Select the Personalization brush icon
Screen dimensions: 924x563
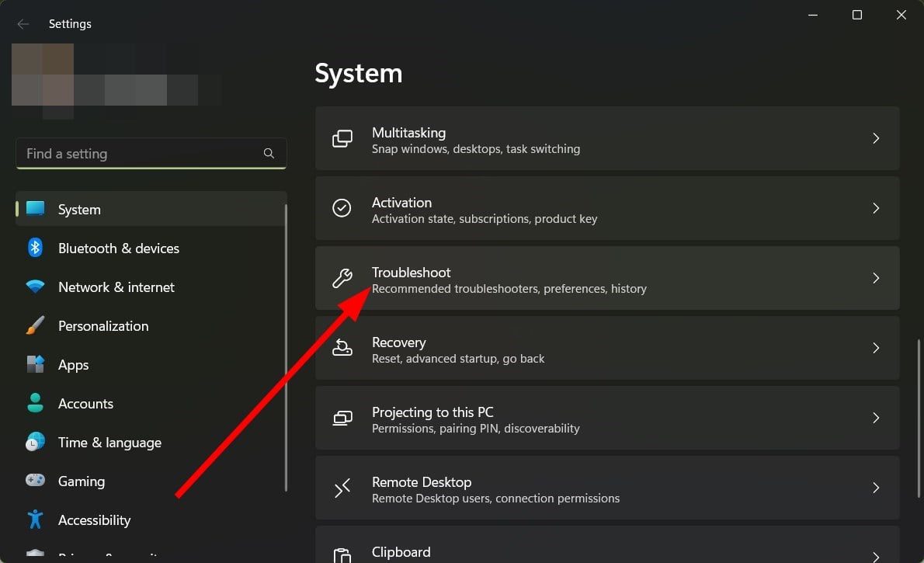(36, 325)
